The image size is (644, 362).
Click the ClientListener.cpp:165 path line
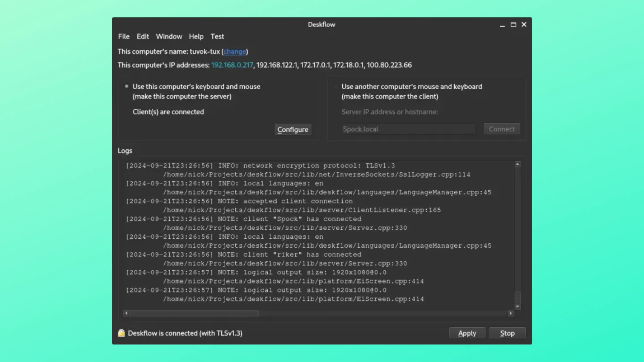302,210
